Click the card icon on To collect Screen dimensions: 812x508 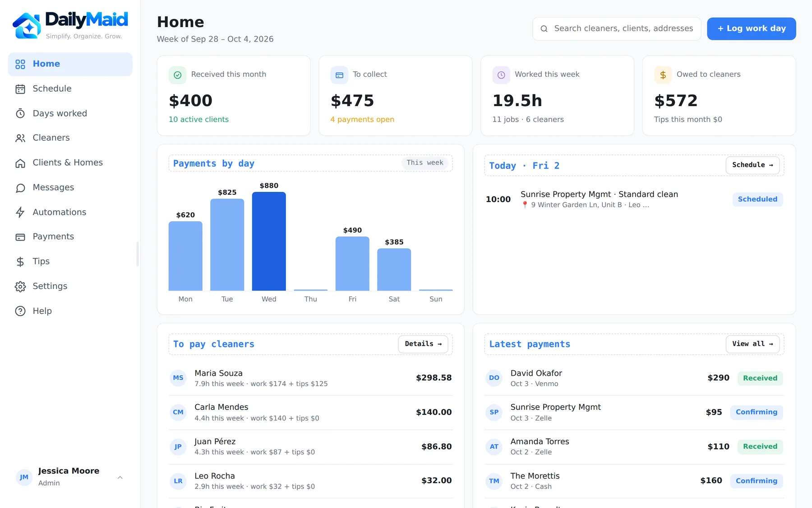[339, 75]
